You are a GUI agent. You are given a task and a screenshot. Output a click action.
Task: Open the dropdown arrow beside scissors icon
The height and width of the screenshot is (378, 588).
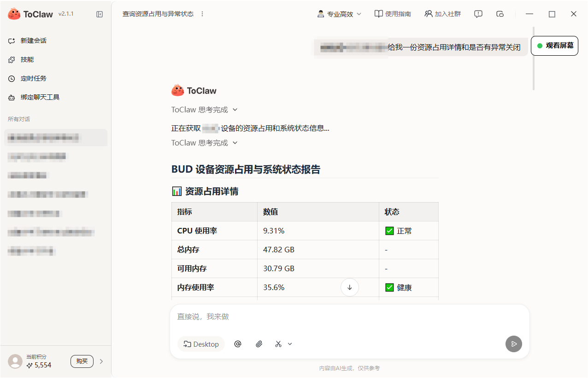click(x=290, y=344)
